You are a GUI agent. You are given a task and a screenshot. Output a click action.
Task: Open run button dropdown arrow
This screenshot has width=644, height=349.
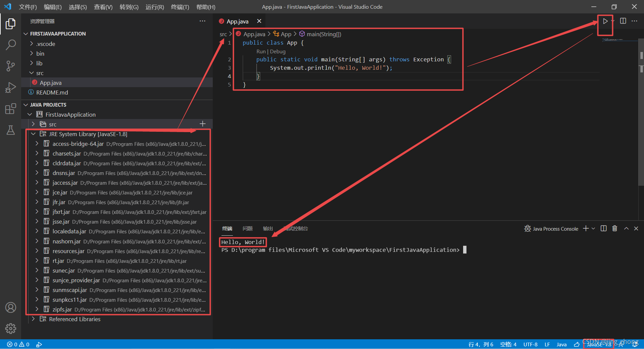[613, 21]
